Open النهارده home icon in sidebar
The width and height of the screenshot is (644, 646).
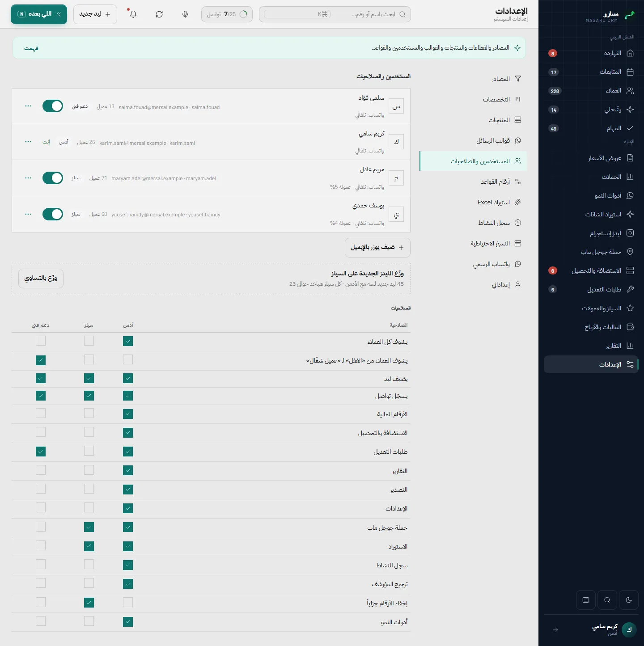click(x=630, y=53)
